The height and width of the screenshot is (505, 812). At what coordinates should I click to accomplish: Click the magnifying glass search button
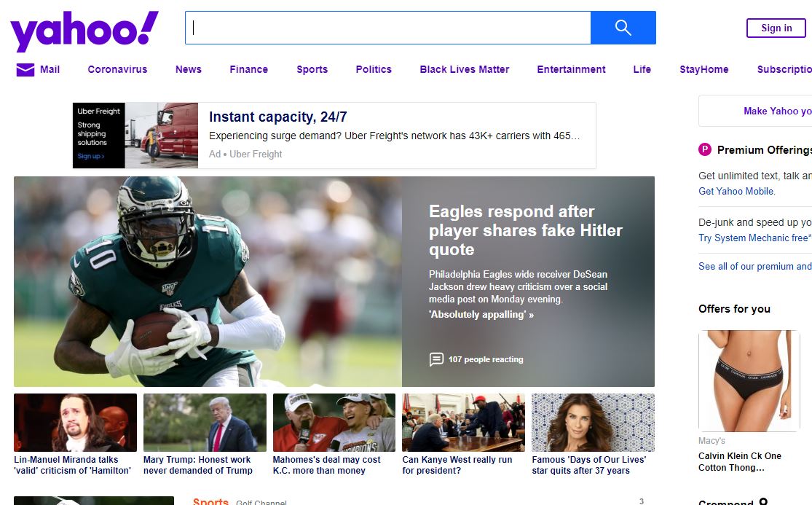[623, 28]
